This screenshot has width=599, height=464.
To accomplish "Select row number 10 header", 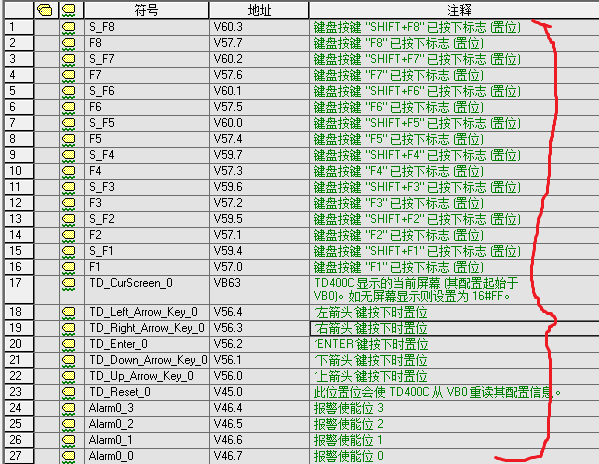I will coord(19,171).
